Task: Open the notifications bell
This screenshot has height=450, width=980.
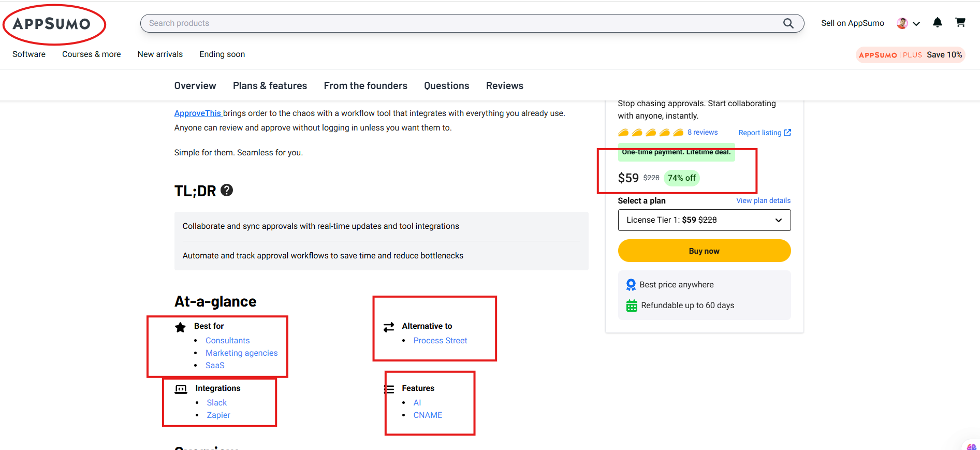Action: (x=937, y=22)
